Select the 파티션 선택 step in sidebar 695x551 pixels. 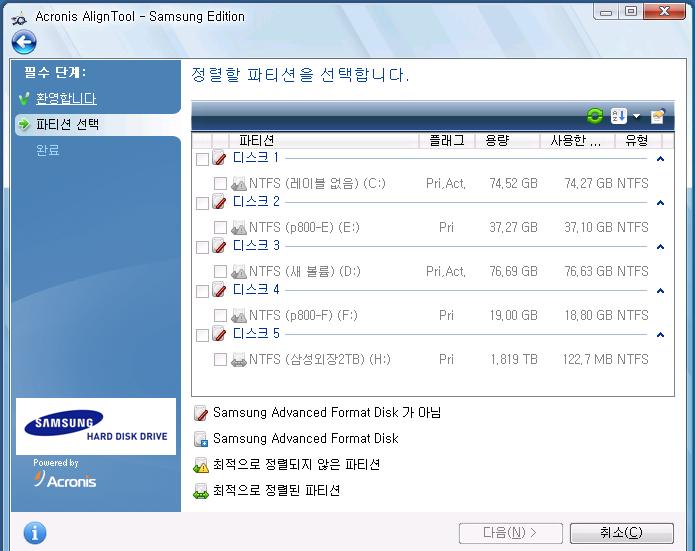coord(67,125)
